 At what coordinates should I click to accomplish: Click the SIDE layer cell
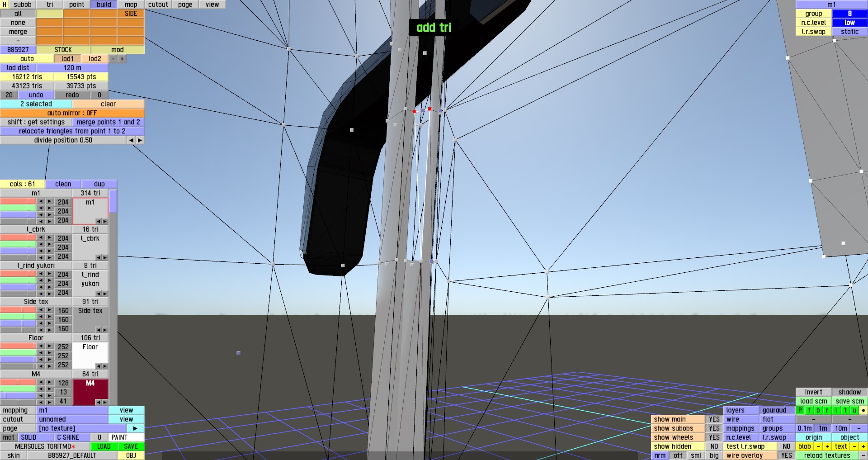click(131, 14)
